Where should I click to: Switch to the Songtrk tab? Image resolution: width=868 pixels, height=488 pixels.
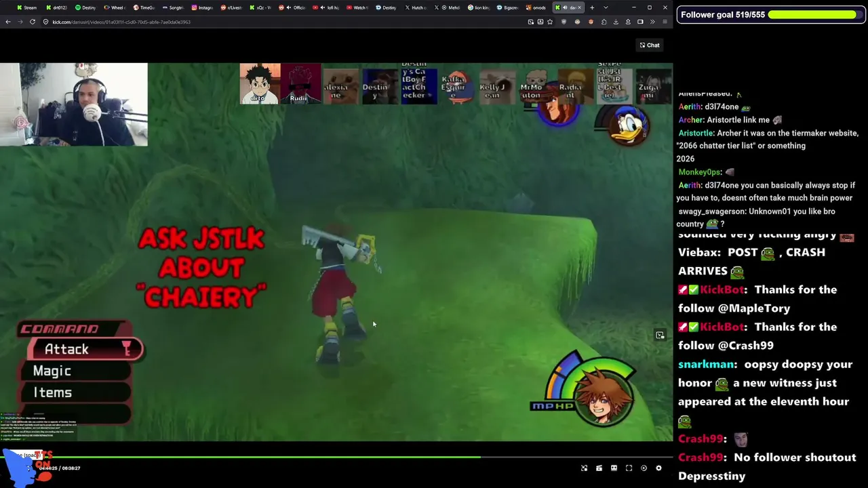174,7
